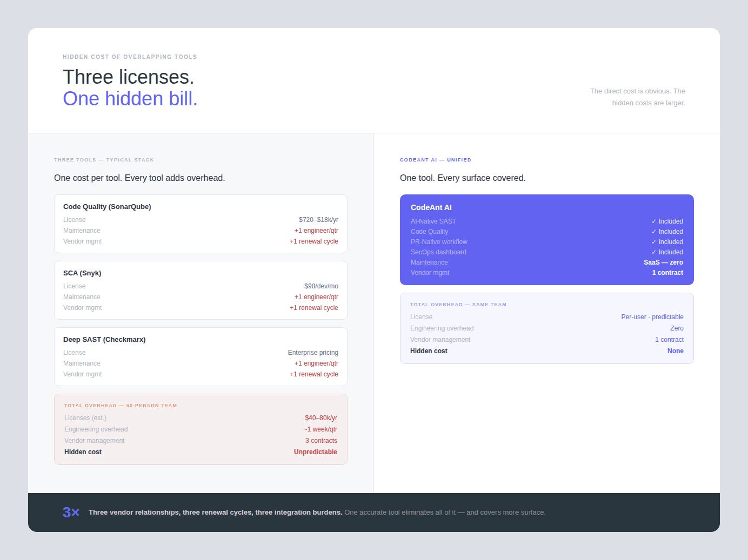Click Checkmarx's '+1 engineer/qtr' value
The width and height of the screenshot is (748, 560).
point(316,363)
